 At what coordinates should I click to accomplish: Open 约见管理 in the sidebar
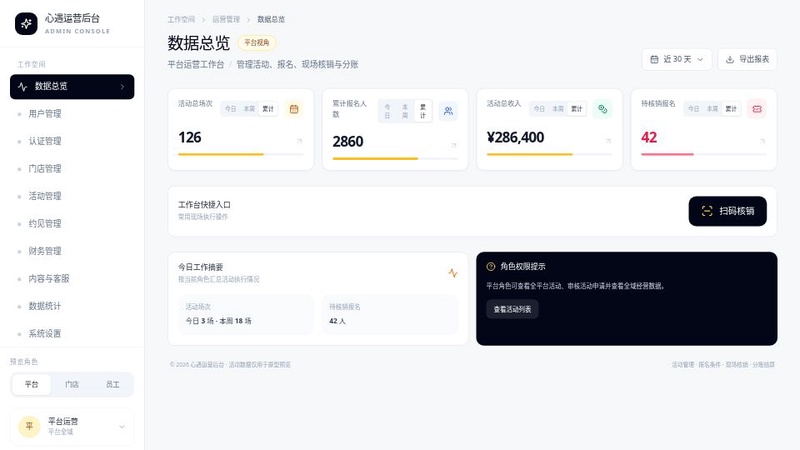coord(72,224)
